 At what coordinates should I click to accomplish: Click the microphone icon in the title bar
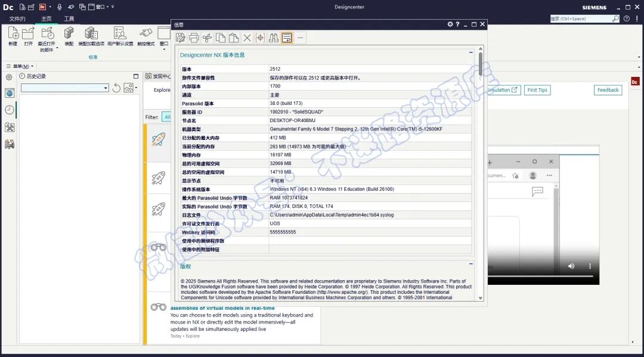tap(60, 7)
